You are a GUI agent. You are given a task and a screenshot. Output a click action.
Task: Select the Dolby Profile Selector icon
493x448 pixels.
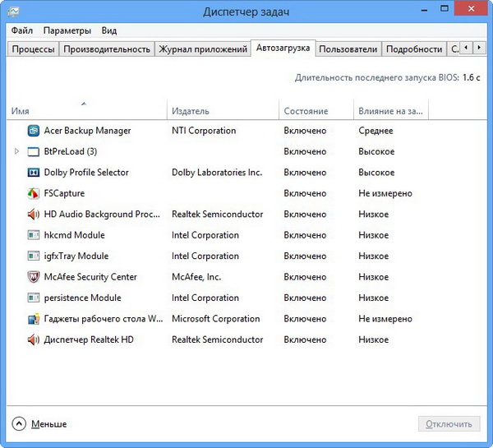[34, 173]
